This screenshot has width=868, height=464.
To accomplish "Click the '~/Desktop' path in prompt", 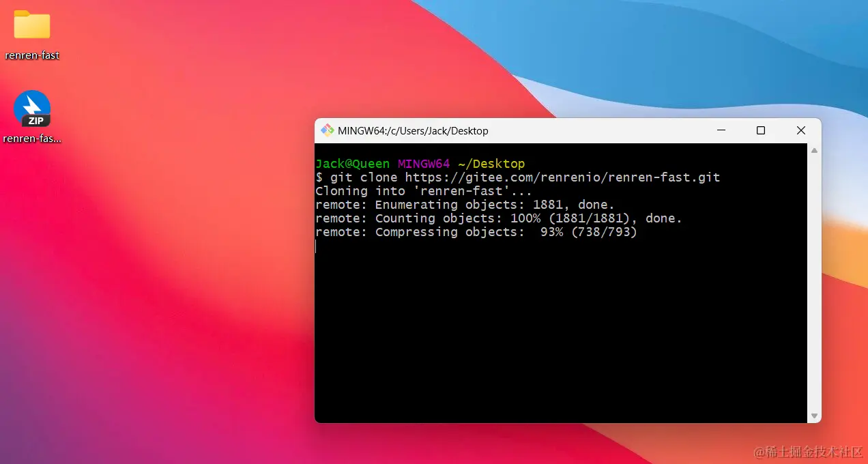I will tap(491, 164).
